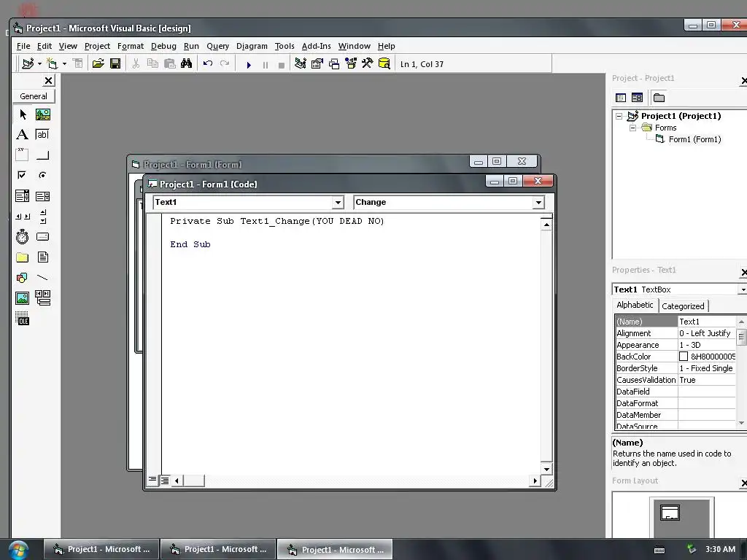Open Form Layout Window from toolbar

334,63
